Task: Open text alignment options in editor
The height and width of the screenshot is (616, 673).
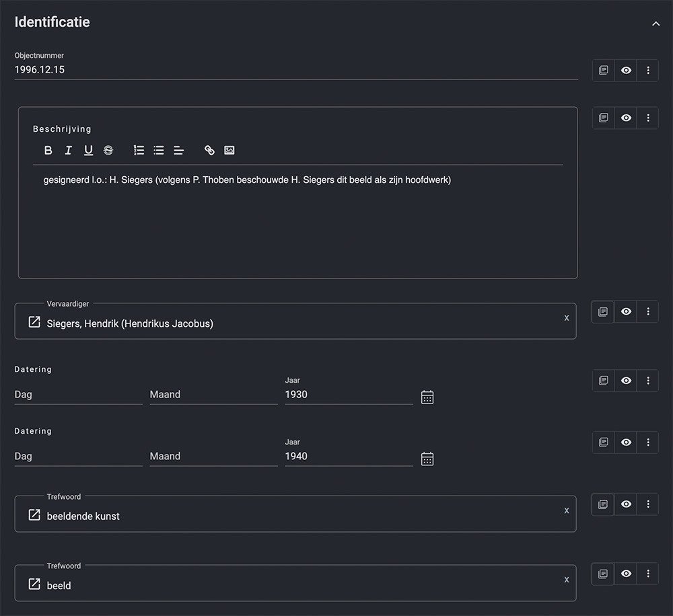Action: tap(179, 150)
